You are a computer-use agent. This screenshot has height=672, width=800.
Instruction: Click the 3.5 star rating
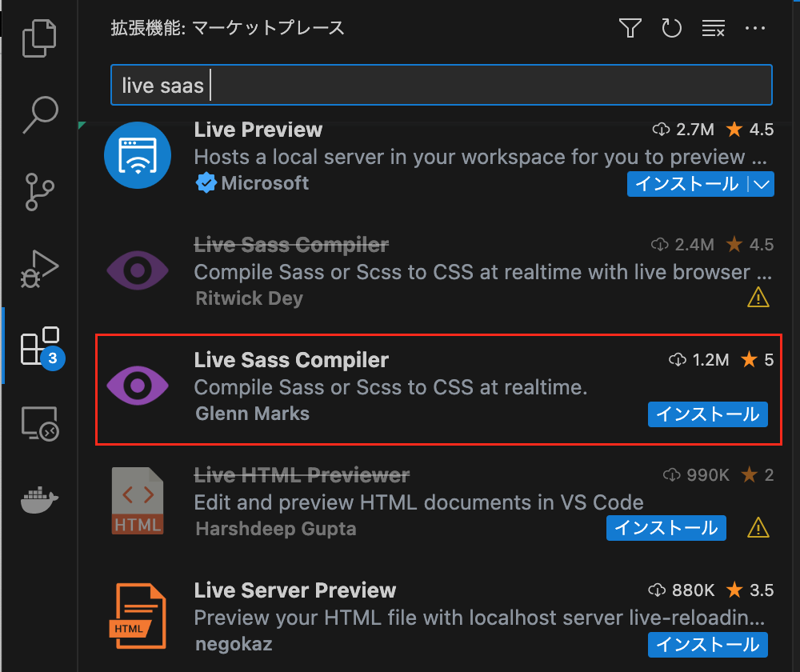point(750,590)
